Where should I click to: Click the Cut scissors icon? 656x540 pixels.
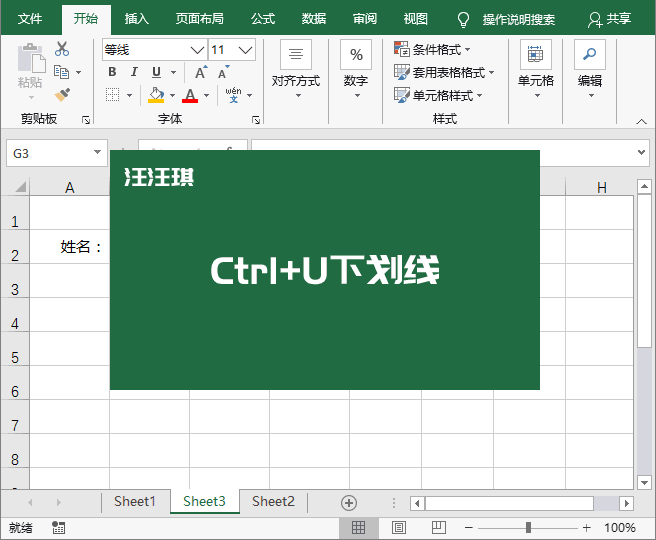tap(62, 49)
